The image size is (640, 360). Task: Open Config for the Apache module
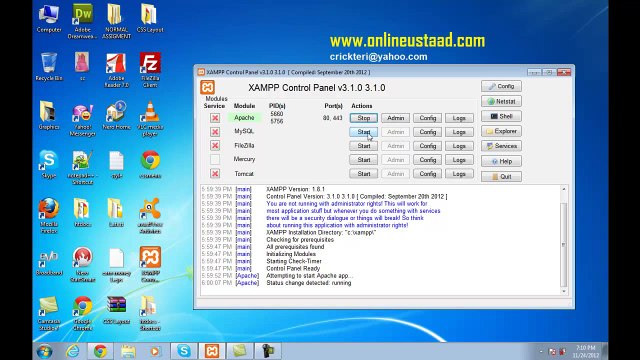click(x=427, y=118)
